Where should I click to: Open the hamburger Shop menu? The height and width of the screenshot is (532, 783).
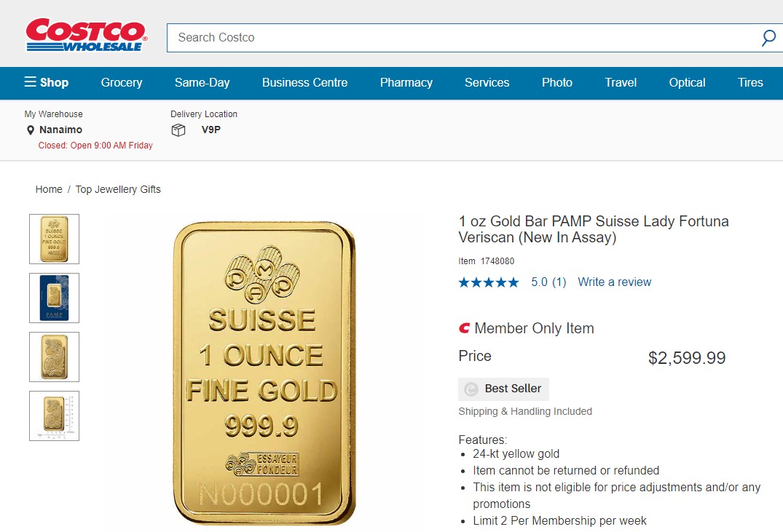pyautogui.click(x=47, y=82)
